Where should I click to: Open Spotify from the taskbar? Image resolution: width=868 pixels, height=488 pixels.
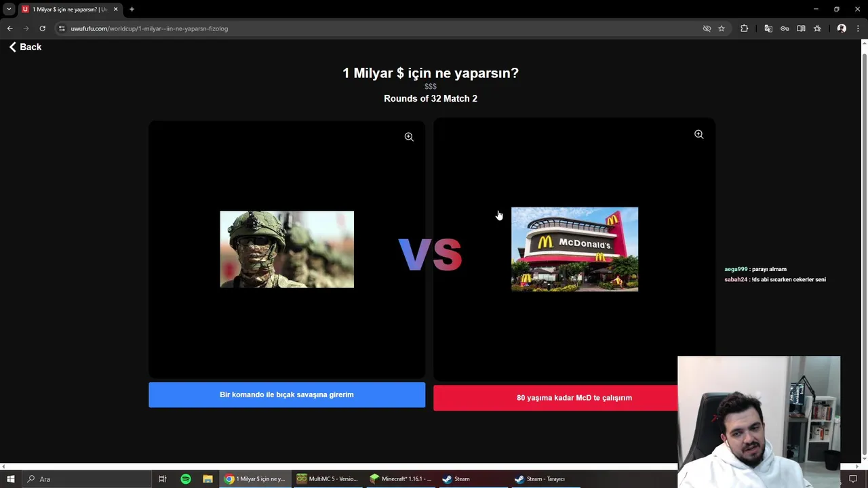pos(186,479)
